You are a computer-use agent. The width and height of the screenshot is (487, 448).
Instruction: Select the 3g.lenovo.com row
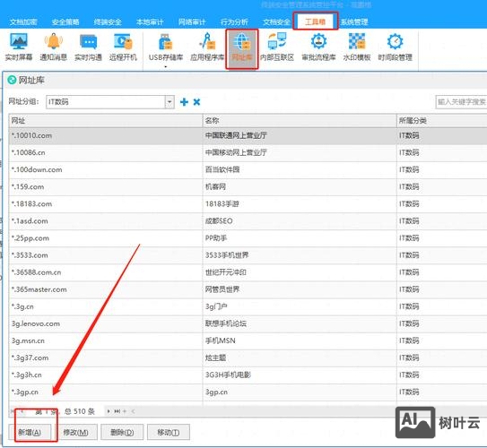(248, 323)
